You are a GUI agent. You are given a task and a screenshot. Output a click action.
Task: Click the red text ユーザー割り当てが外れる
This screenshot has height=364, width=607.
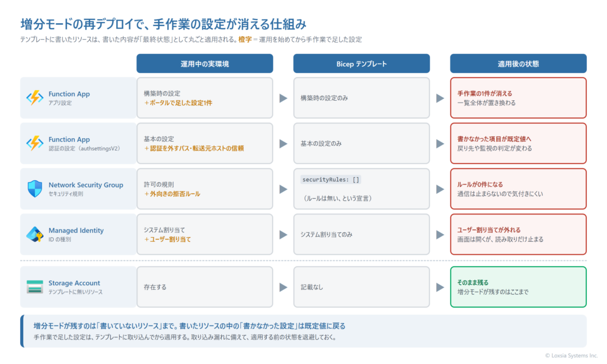pos(489,230)
